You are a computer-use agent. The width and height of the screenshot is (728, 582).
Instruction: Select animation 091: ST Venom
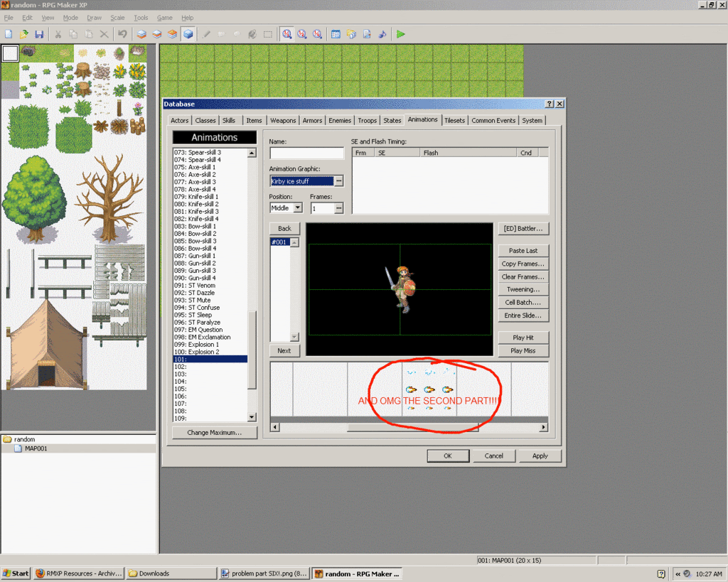(210, 286)
